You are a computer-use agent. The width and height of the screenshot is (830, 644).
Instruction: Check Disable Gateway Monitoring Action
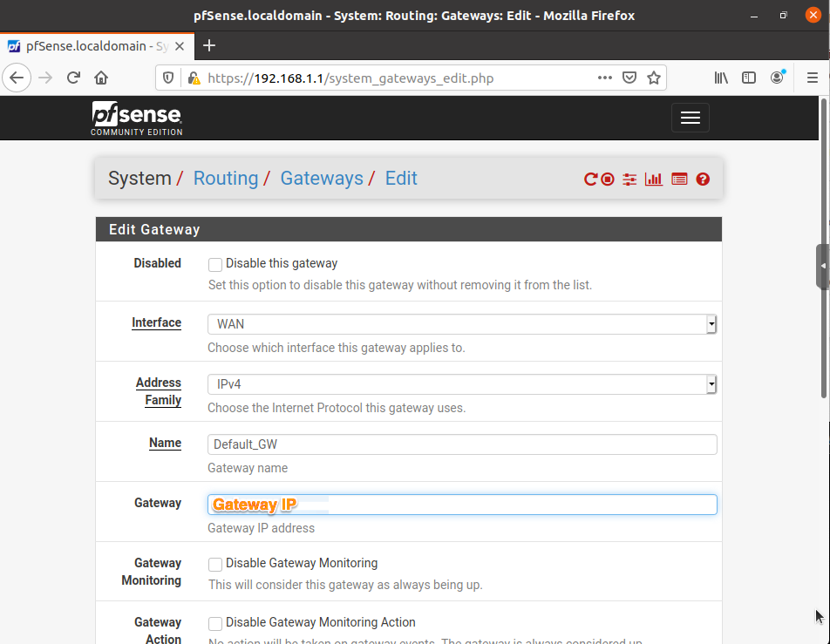pos(214,623)
